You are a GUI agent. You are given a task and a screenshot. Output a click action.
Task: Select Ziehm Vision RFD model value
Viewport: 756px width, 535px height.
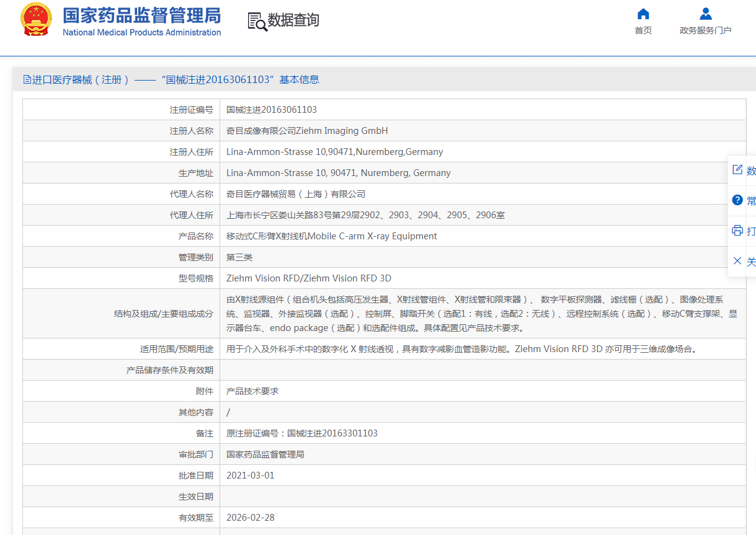(x=309, y=278)
